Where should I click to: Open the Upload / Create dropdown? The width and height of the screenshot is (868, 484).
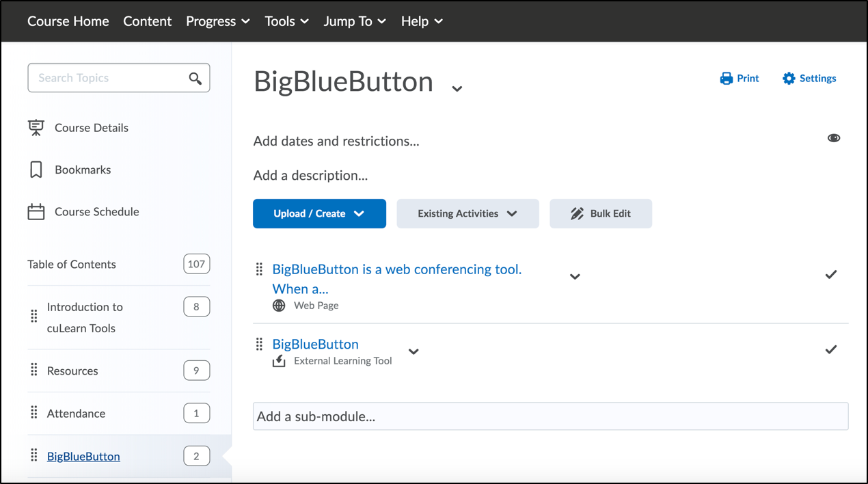[x=319, y=214]
